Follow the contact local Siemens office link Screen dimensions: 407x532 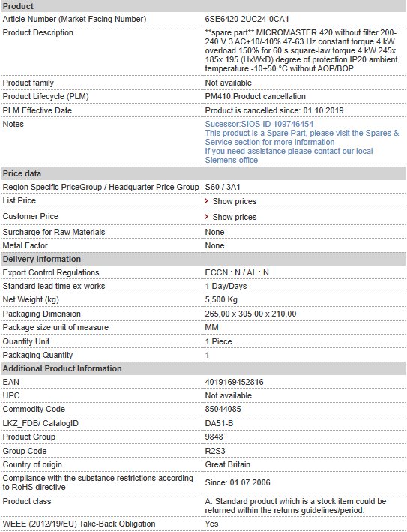click(289, 155)
